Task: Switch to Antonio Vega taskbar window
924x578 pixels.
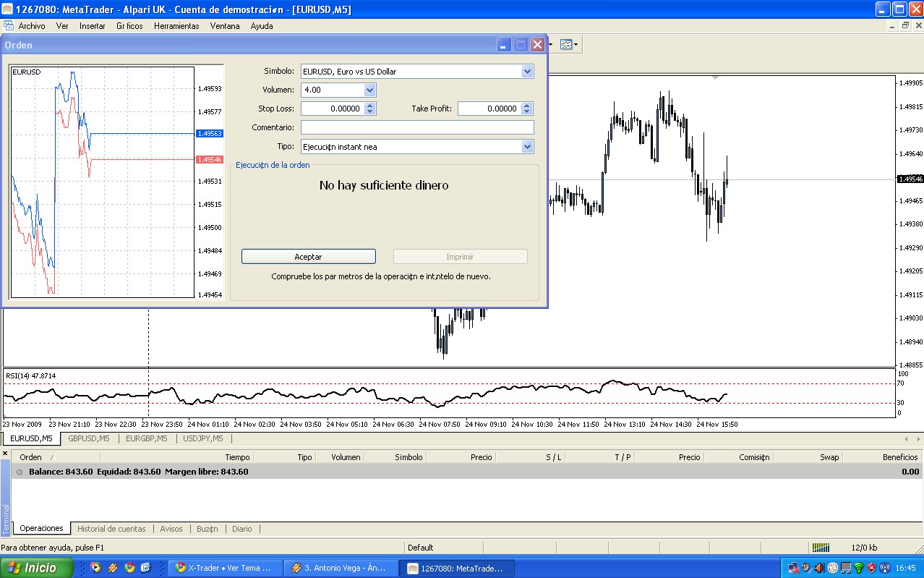Action: [x=340, y=568]
